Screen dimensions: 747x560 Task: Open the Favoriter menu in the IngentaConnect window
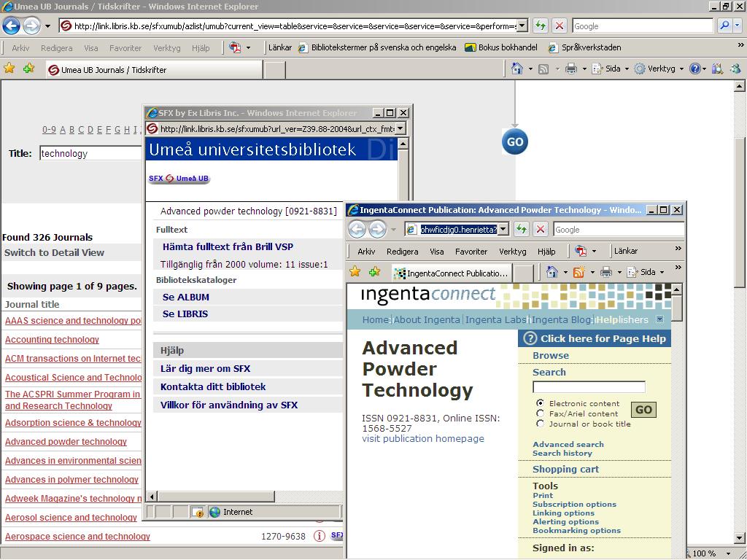click(x=471, y=252)
